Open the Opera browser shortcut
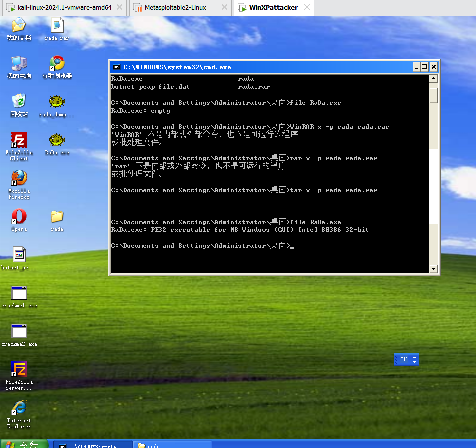 19,217
